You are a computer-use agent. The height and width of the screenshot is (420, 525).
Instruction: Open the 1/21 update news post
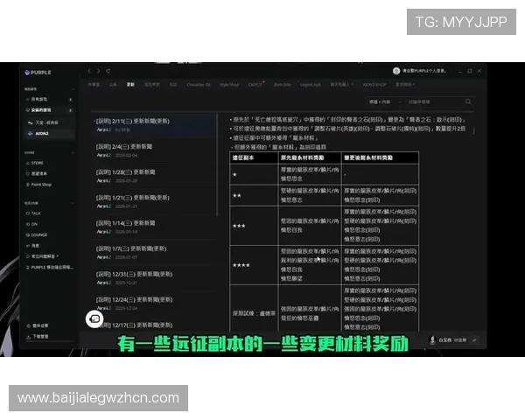(x=154, y=201)
